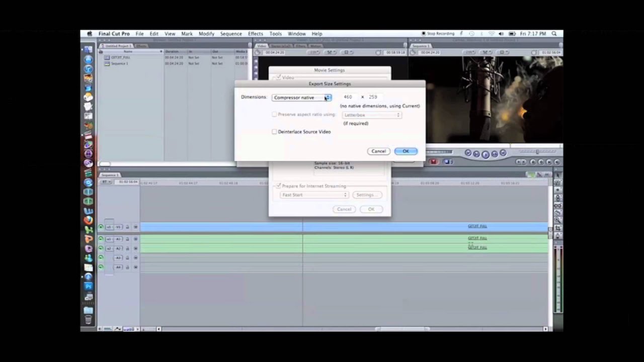Lock the V1 video track

[127, 227]
